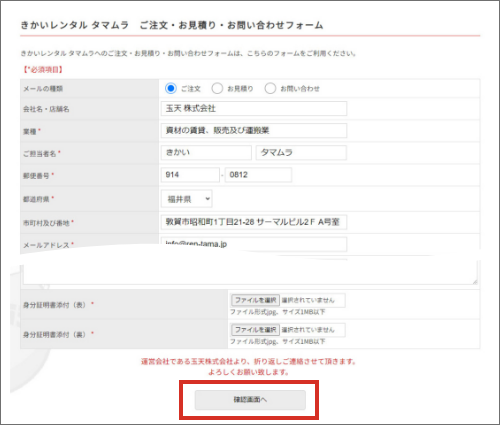Click the 【*必須項目】 red text
Screen dimensions: 500x425
43,70
